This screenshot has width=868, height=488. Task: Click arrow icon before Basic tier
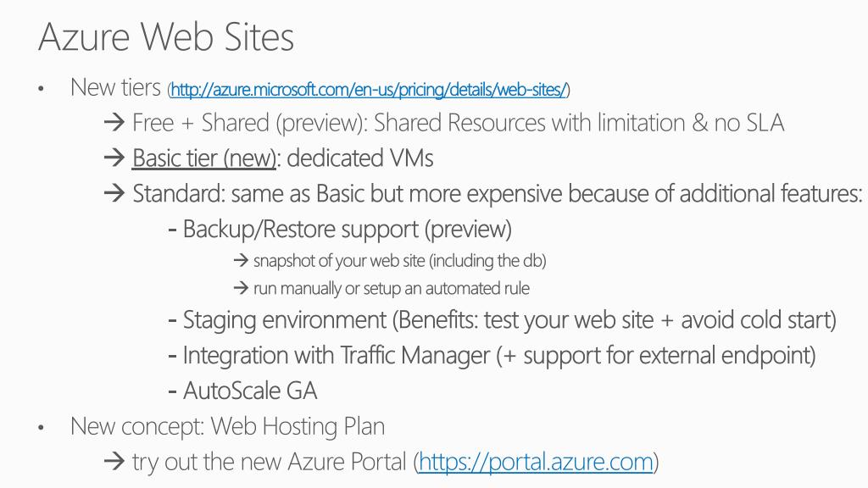click(x=114, y=158)
